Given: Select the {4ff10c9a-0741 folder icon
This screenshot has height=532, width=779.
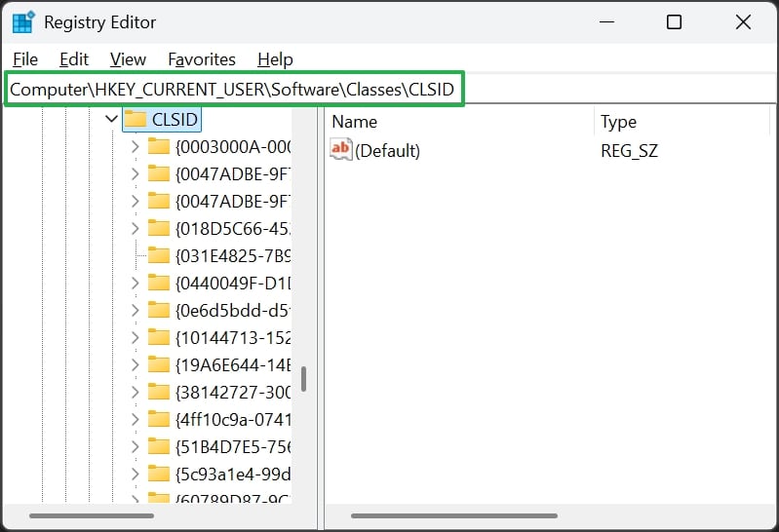Looking at the screenshot, I should (x=159, y=420).
